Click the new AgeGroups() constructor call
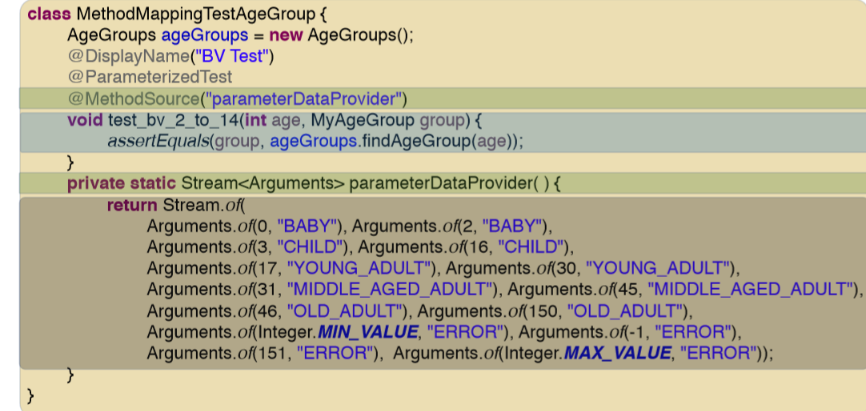The width and height of the screenshot is (866, 411). pos(340,35)
